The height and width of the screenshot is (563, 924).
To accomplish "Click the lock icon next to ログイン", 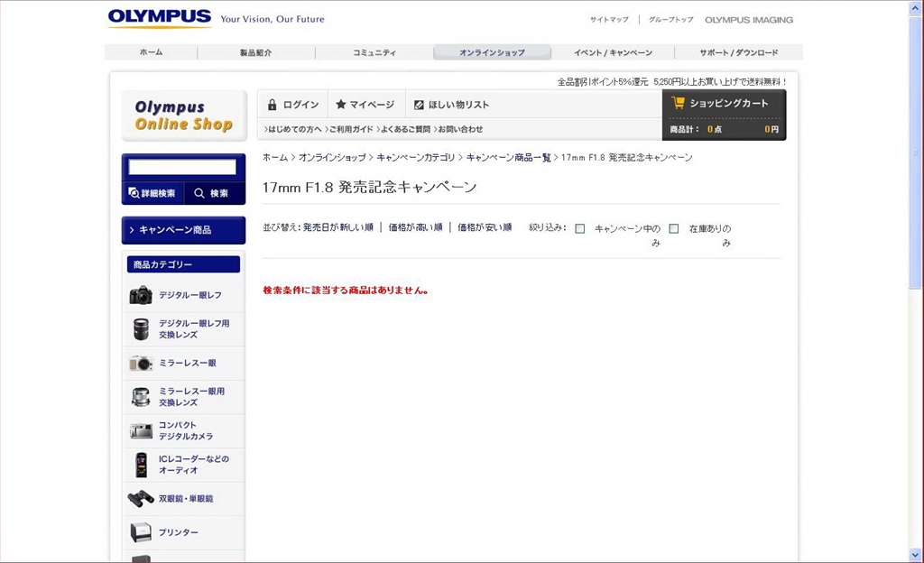I will [272, 105].
